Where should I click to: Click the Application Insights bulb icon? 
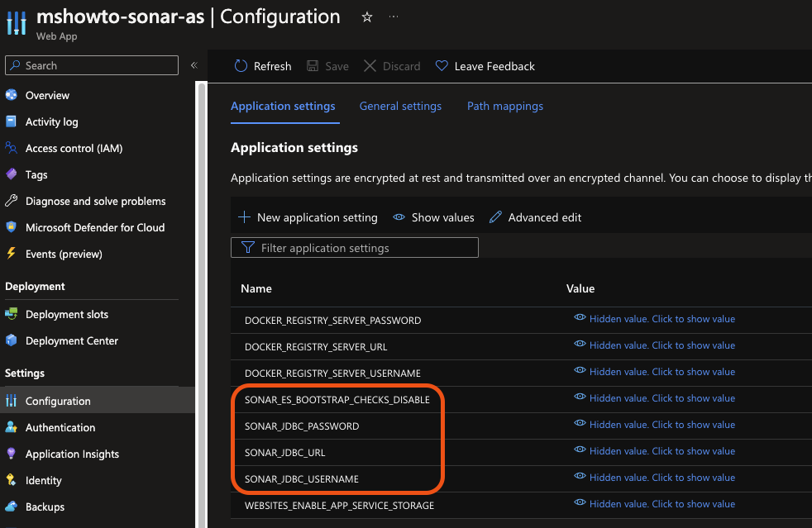point(12,454)
